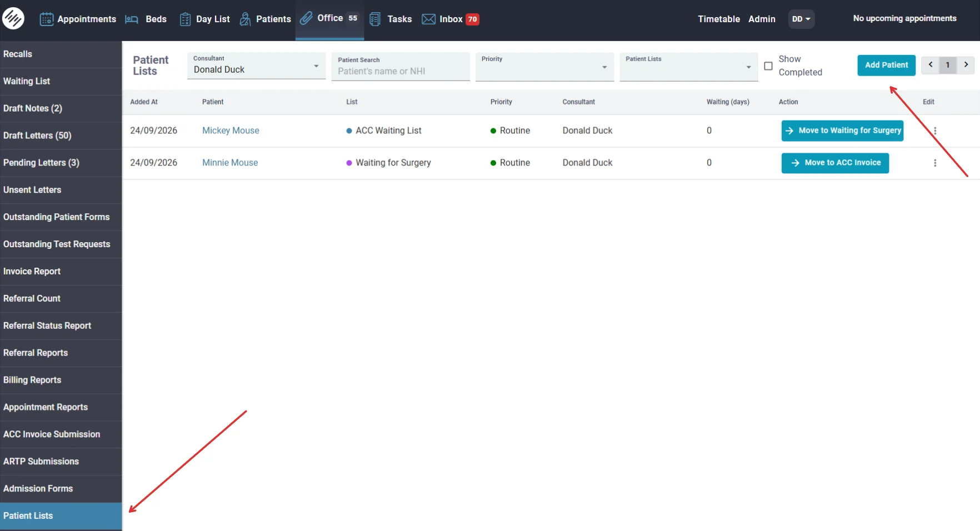Click the red Inbox 70 badge
The width and height of the screenshot is (980, 531).
pos(472,19)
